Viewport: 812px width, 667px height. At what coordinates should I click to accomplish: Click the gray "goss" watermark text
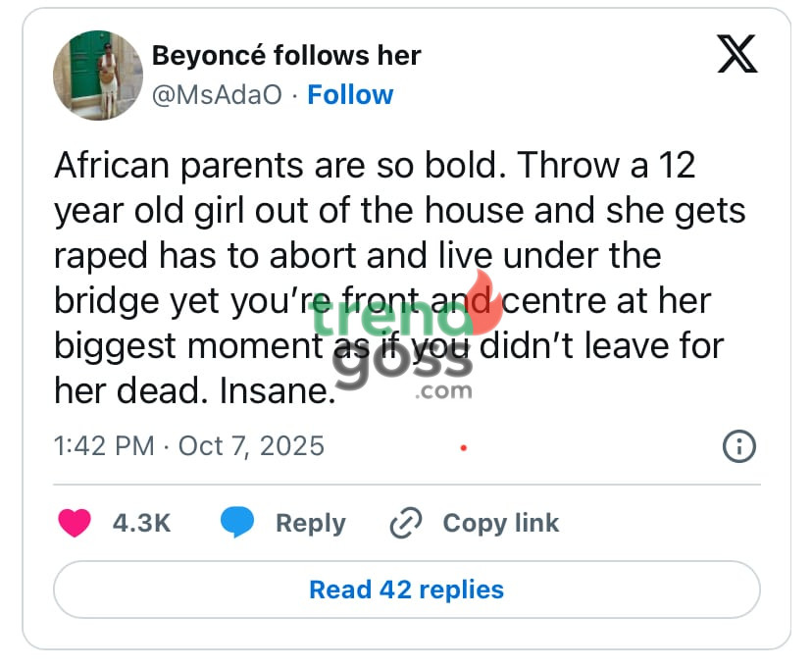(x=402, y=364)
